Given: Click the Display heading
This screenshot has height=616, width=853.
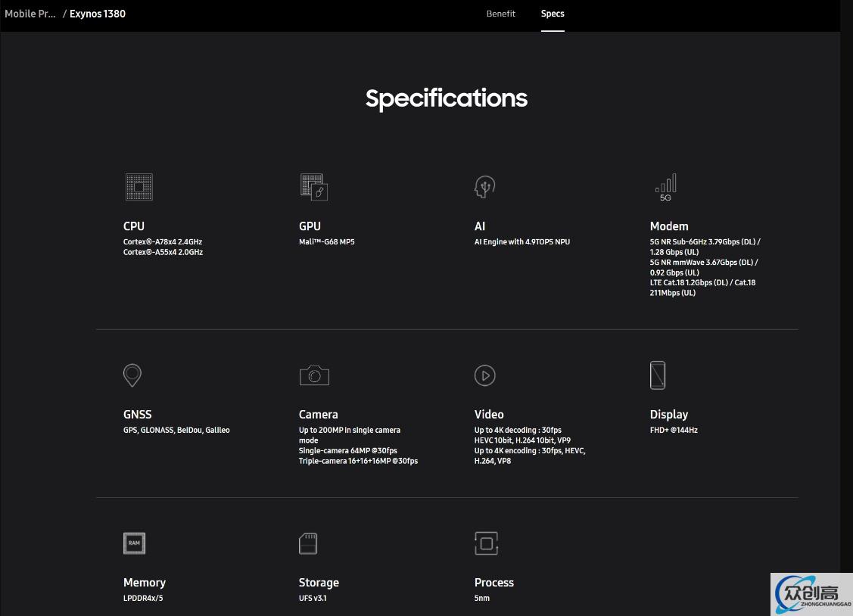Looking at the screenshot, I should [x=669, y=415].
